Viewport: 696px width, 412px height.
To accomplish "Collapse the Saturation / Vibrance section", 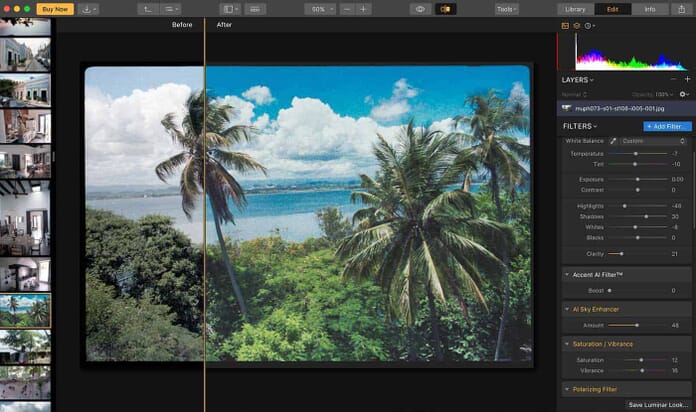I will pos(567,344).
